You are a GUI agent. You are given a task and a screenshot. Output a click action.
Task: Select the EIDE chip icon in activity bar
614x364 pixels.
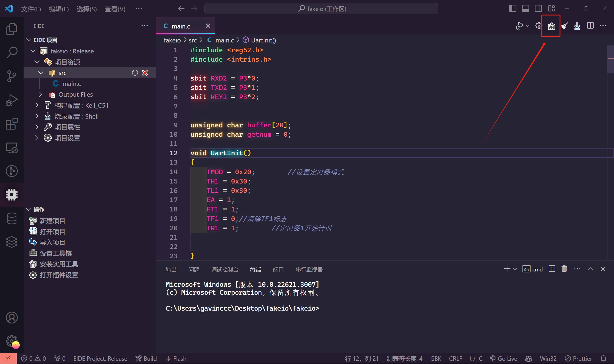12,194
